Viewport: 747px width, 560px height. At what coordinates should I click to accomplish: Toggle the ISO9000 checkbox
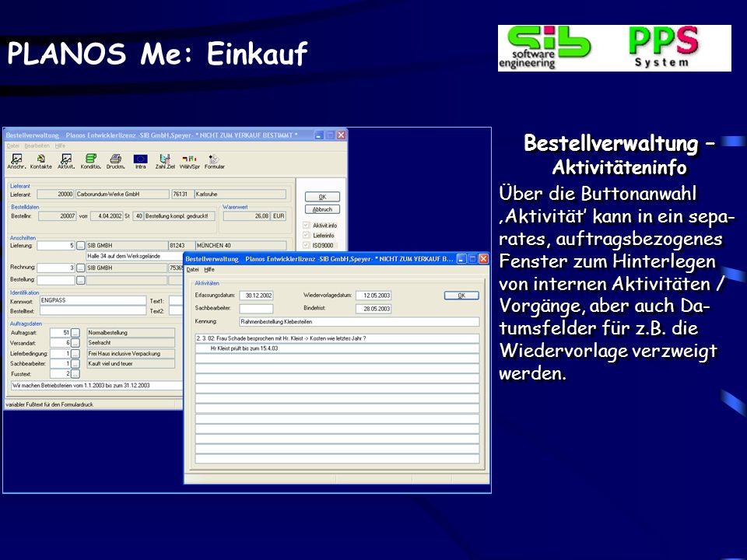[307, 245]
